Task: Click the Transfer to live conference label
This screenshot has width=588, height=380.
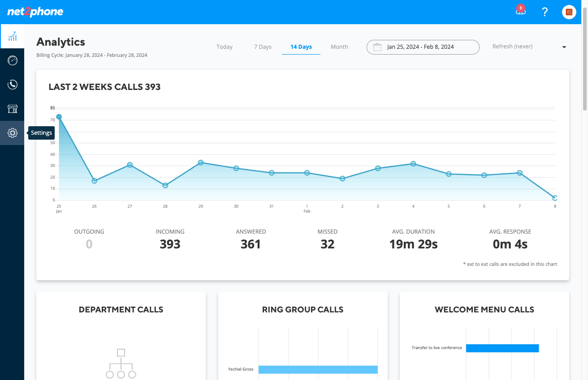Action: coord(437,348)
